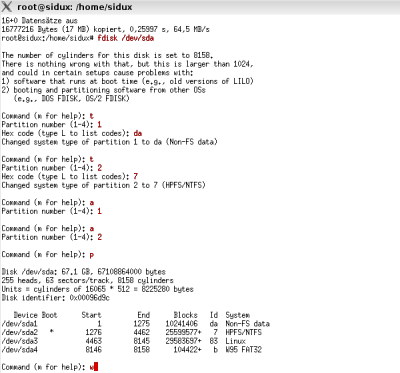Click the /dev/sda4 W95 FAT32 entry
400x373 pixels.
tap(132, 350)
